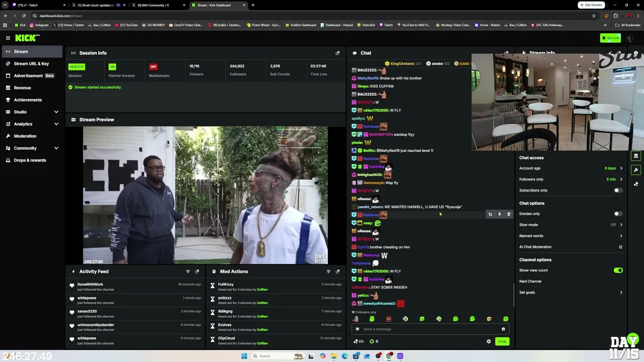Open the KickBot Dashboard bookmark
The height and width of the screenshot is (362, 644).
pyautogui.click(x=301, y=25)
